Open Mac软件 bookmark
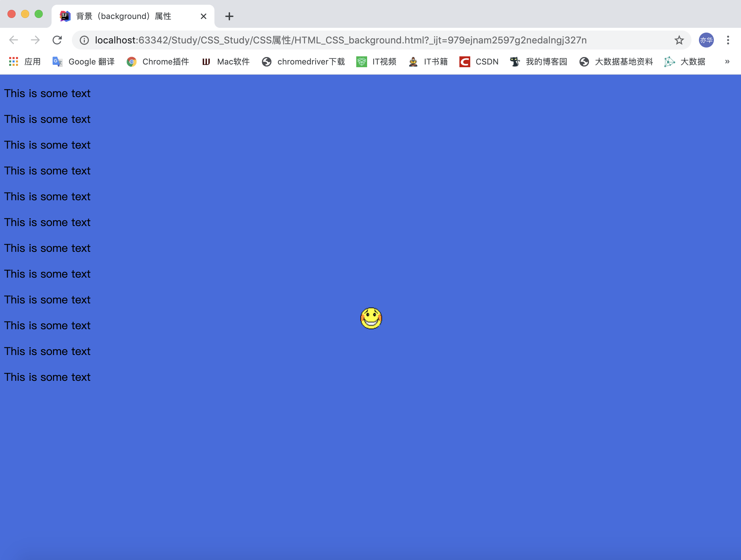The width and height of the screenshot is (741, 560). (226, 62)
